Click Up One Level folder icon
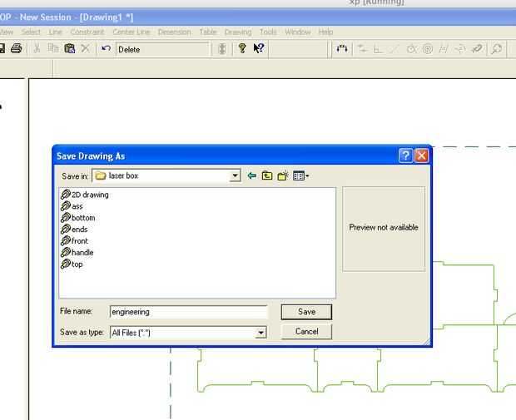The width and height of the screenshot is (516, 420). pos(267,175)
